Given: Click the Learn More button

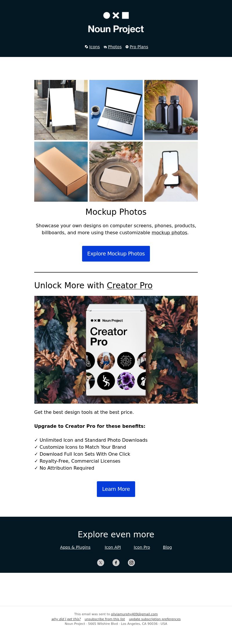Looking at the screenshot, I should pos(116,489).
